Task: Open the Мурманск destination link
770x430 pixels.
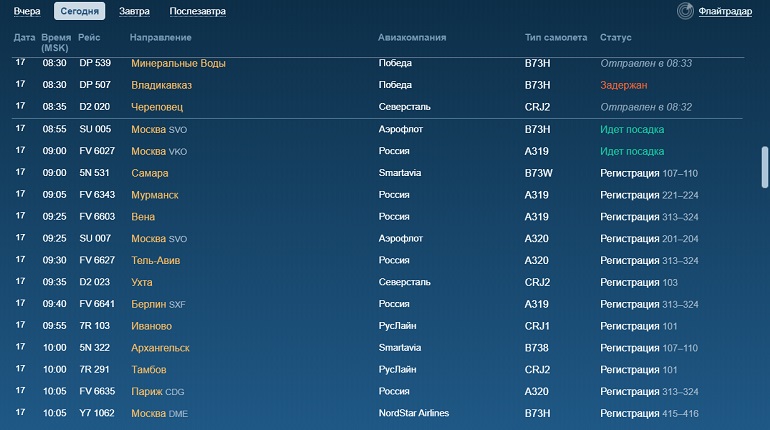Action: pos(155,195)
